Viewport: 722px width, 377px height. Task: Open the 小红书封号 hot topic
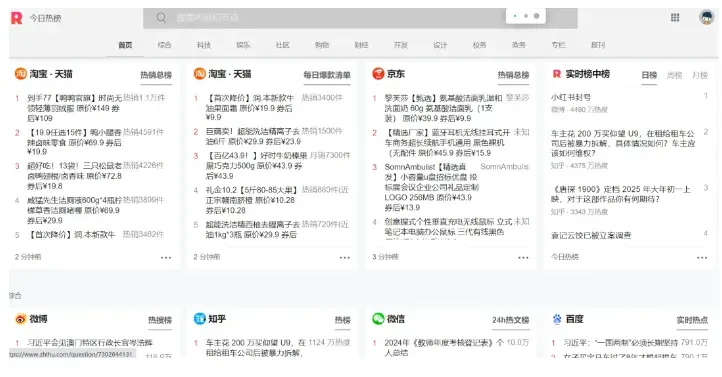coord(571,97)
